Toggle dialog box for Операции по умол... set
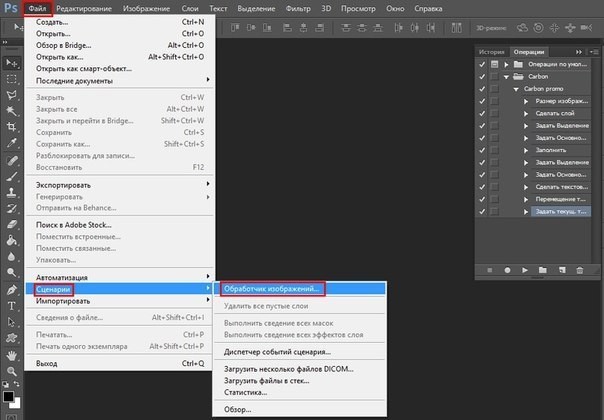Image resolution: width=604 pixels, height=420 pixels. pos(495,64)
